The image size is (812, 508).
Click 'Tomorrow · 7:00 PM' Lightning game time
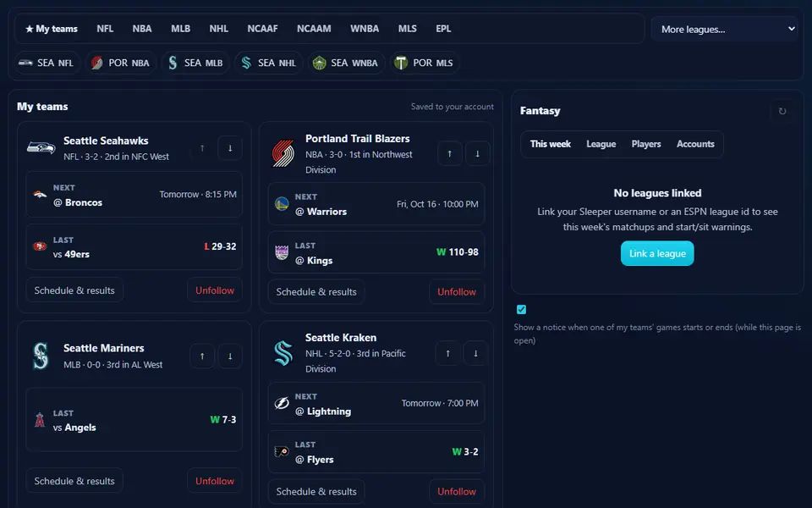pyautogui.click(x=440, y=403)
